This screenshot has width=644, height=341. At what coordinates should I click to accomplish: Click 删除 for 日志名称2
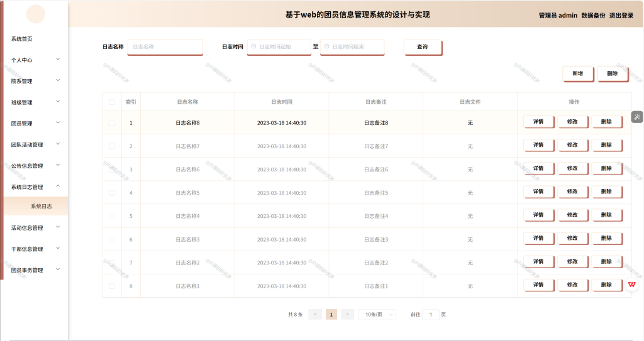607,261
